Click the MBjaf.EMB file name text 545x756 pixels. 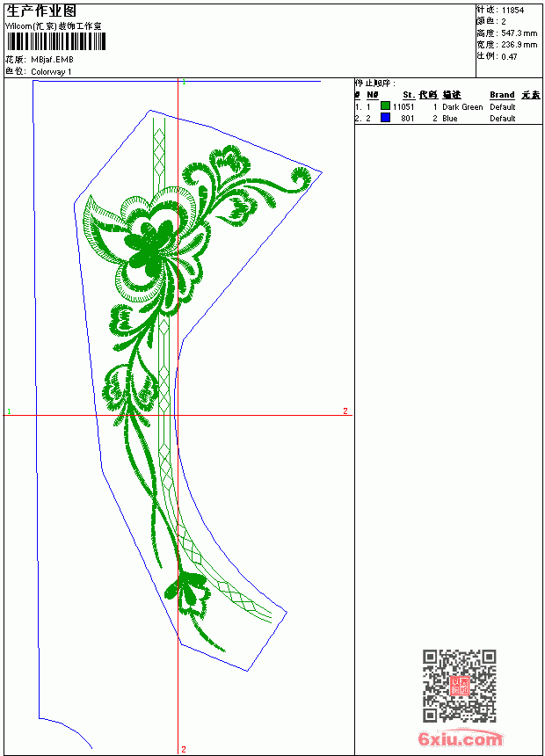pyautogui.click(x=52, y=60)
